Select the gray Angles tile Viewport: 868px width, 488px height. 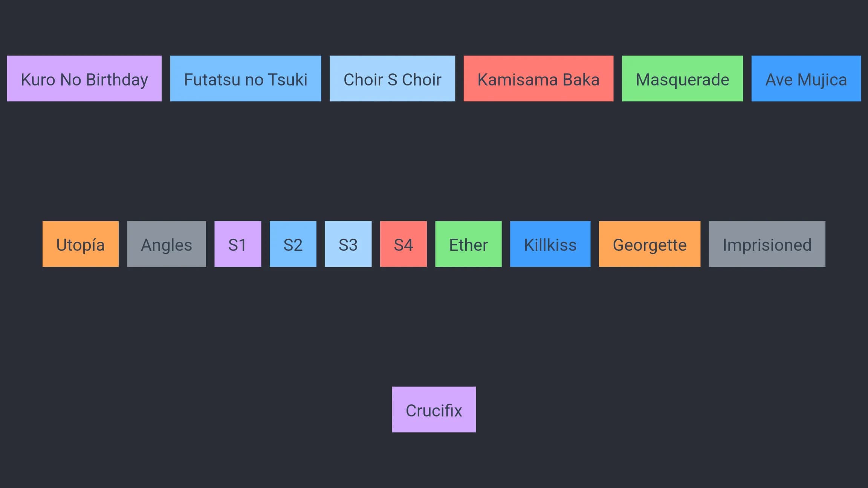[x=167, y=244]
